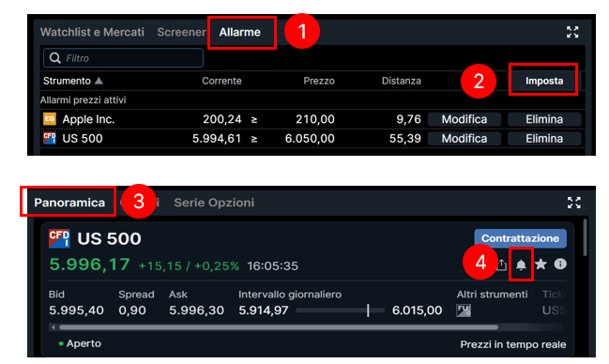Focus the Filtro search field
The image size is (609, 364).
[x=123, y=58]
